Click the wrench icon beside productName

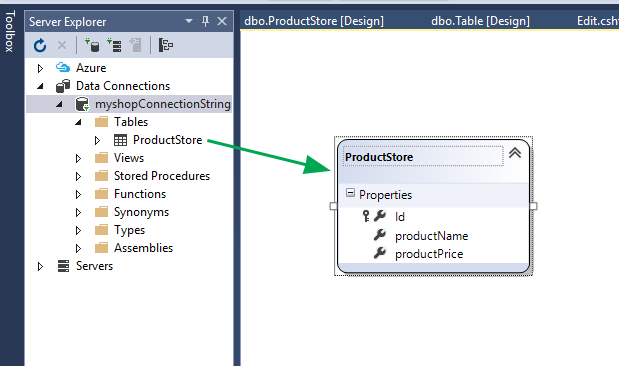(x=380, y=235)
